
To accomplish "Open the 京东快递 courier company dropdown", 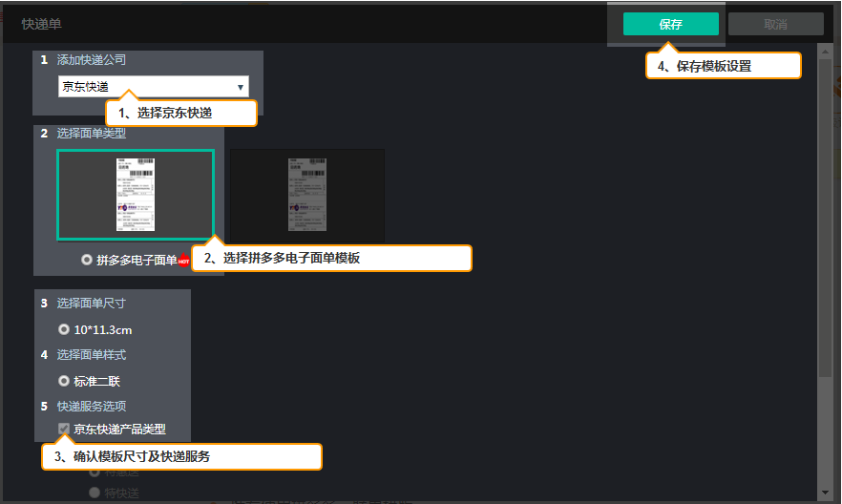I will coord(154,87).
